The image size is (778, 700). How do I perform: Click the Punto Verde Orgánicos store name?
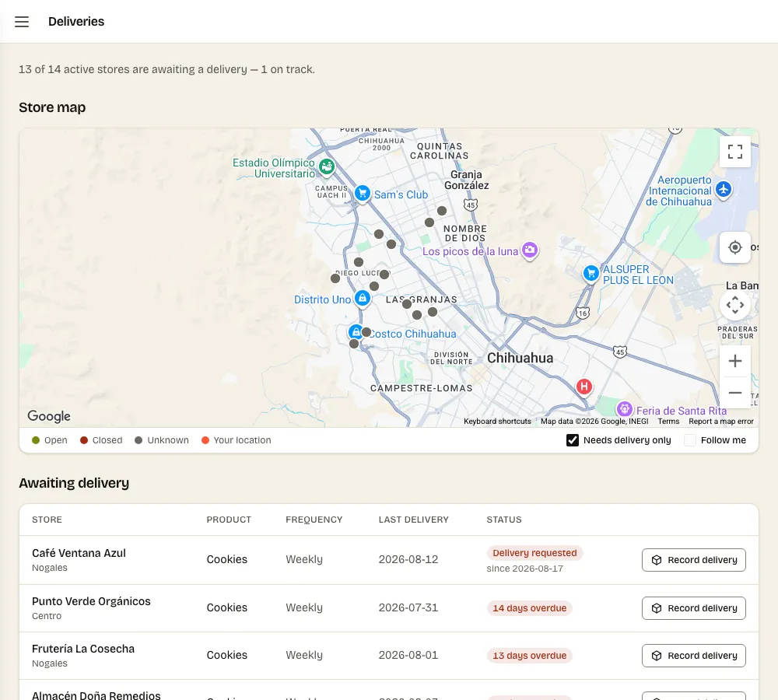tap(91, 601)
